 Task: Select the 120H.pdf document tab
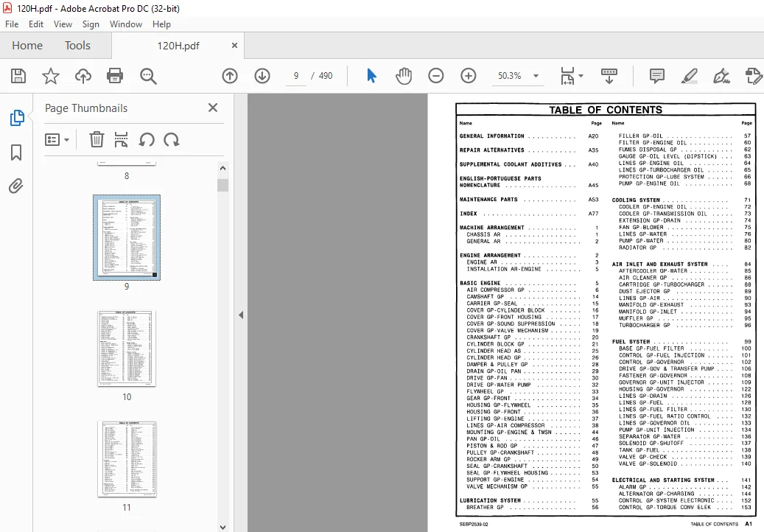click(x=178, y=46)
